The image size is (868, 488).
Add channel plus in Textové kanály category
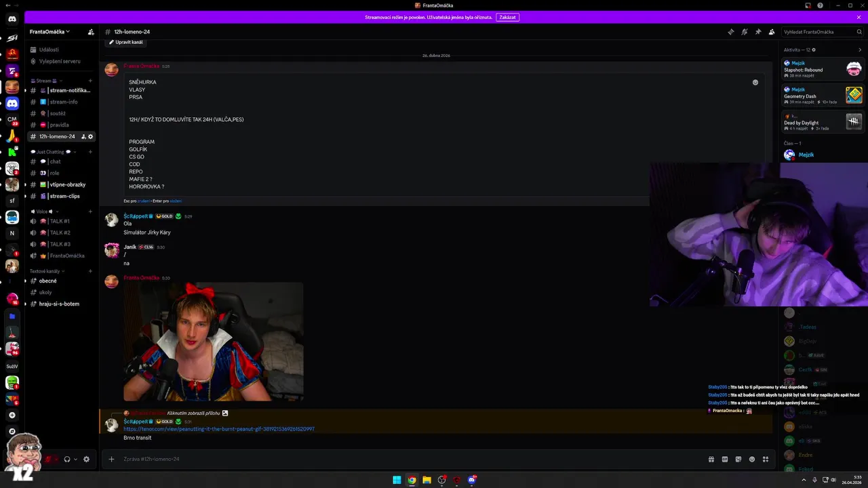pyautogui.click(x=90, y=271)
